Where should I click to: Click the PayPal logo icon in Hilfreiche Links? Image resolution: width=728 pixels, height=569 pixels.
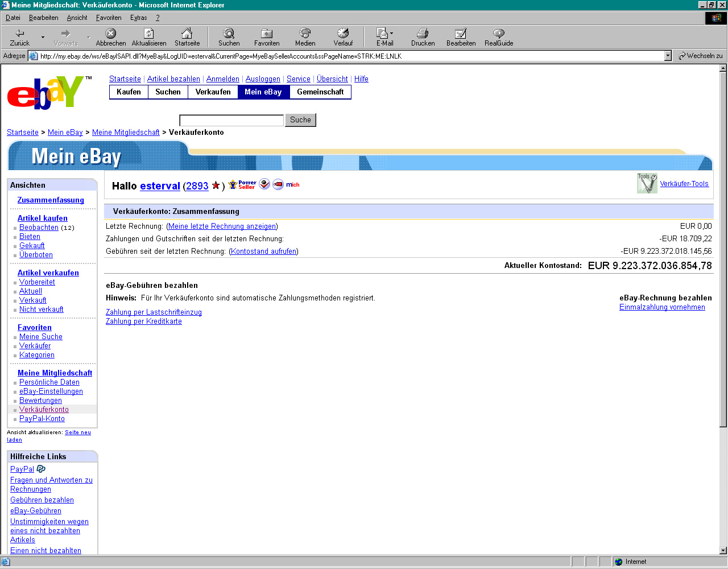(41, 469)
